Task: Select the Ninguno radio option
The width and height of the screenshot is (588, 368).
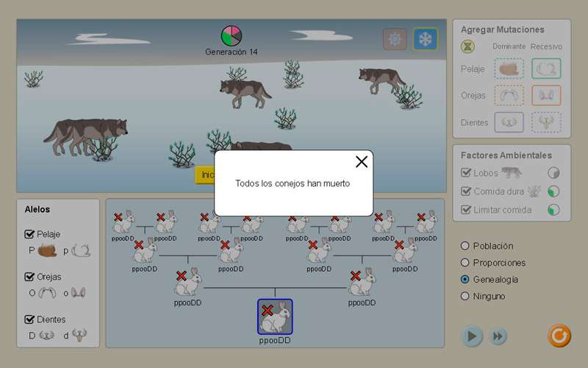Action: 465,296
